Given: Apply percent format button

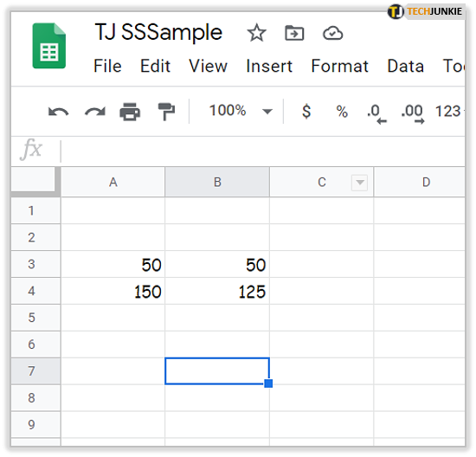Looking at the screenshot, I should (342, 112).
